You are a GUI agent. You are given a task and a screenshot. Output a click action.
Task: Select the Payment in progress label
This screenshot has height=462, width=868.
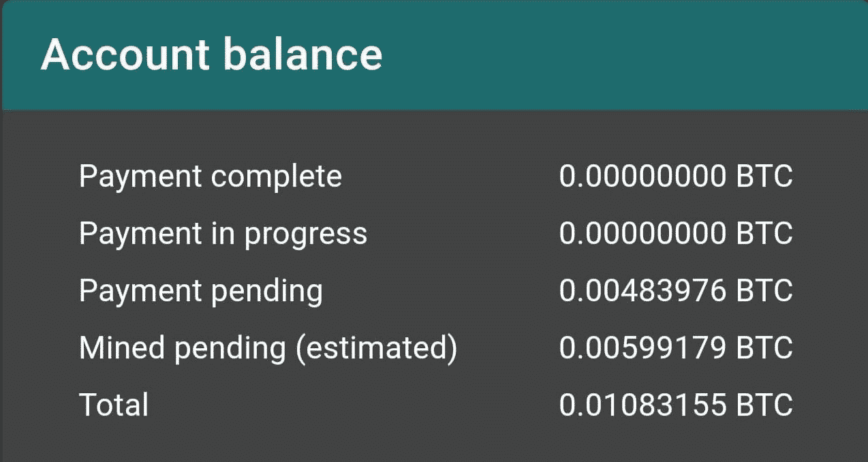pos(223,234)
